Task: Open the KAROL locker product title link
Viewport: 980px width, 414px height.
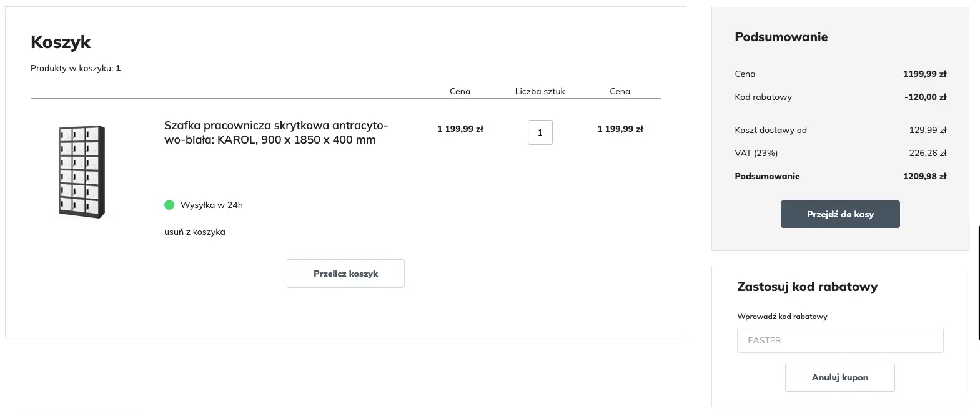Action: pos(275,132)
